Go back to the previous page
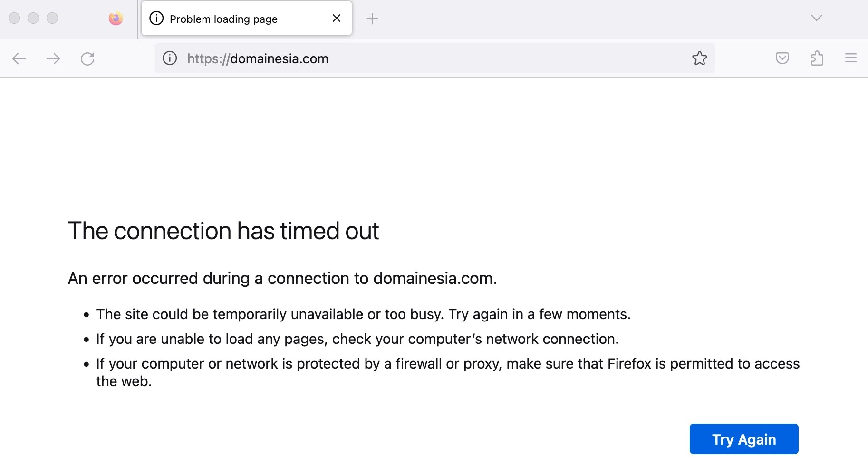868x467 pixels. click(19, 58)
